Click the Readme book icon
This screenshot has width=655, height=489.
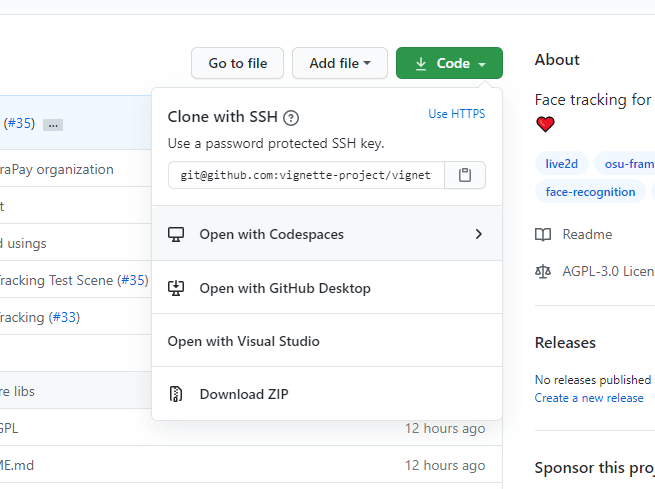tap(543, 234)
